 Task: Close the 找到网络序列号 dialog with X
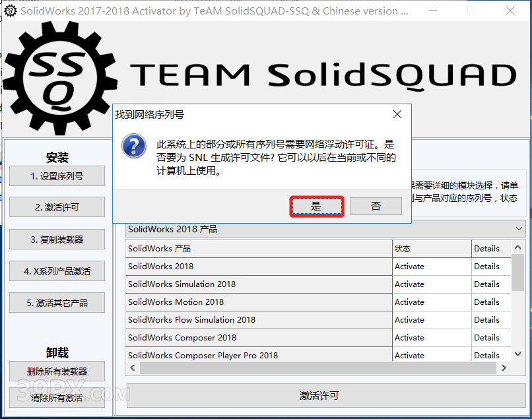(x=397, y=114)
